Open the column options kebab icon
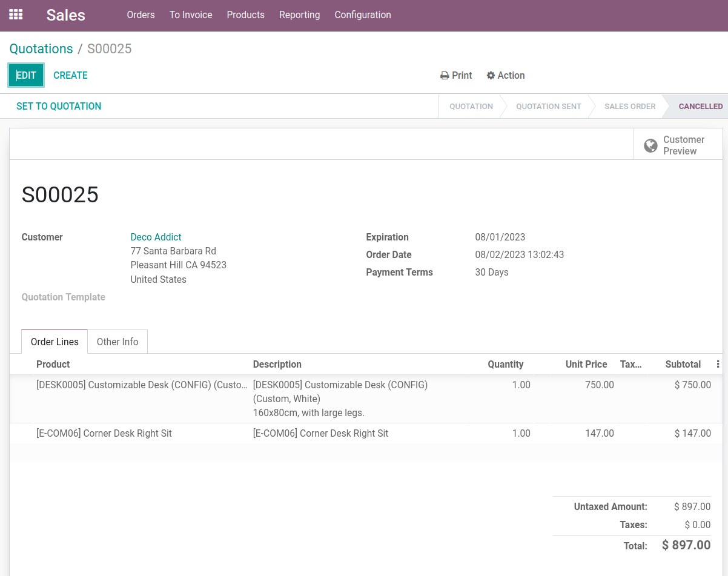728x576 pixels. [718, 364]
